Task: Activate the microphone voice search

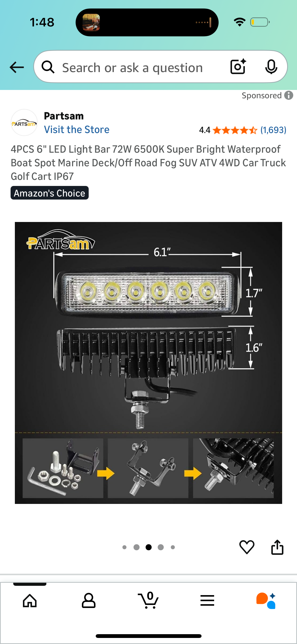Action: point(271,67)
